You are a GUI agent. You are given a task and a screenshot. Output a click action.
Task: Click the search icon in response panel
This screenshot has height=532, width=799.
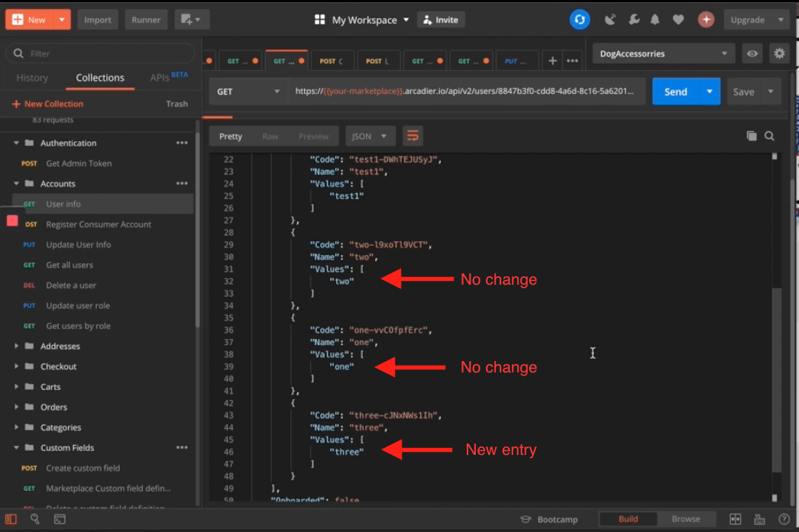click(769, 136)
